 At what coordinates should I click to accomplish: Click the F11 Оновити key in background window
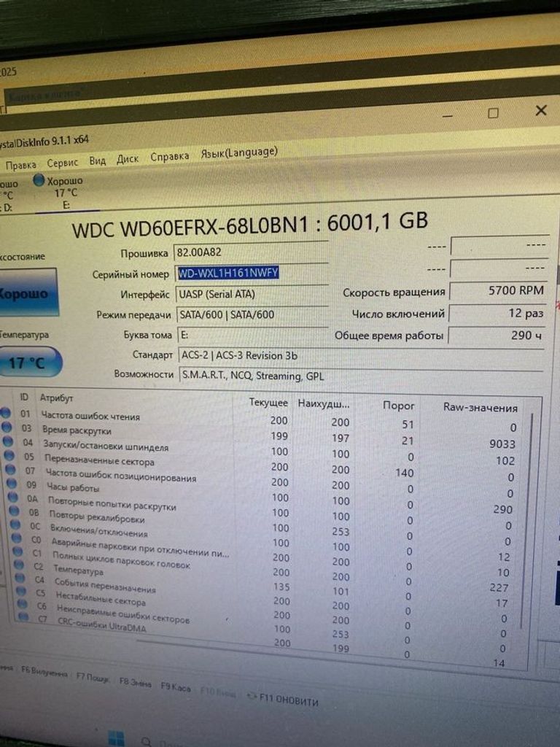click(284, 699)
